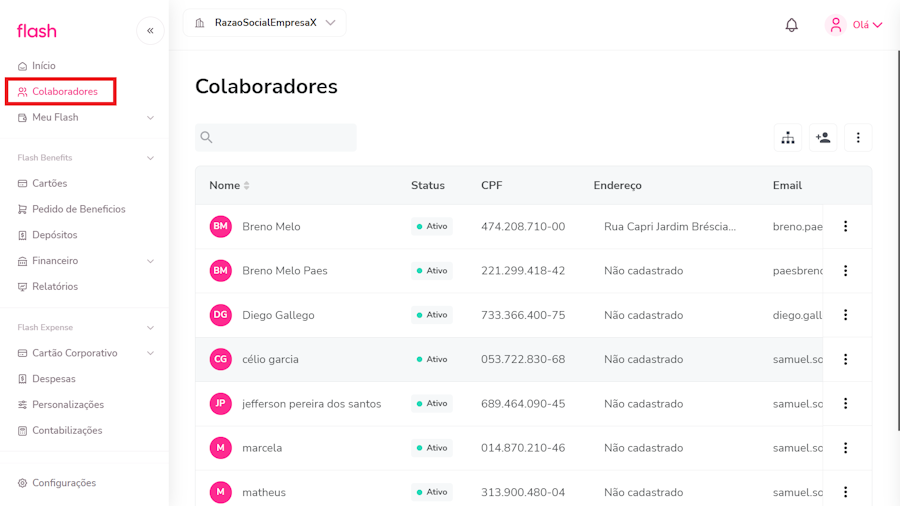Click the Email column header
This screenshot has height=506, width=900.
(787, 186)
